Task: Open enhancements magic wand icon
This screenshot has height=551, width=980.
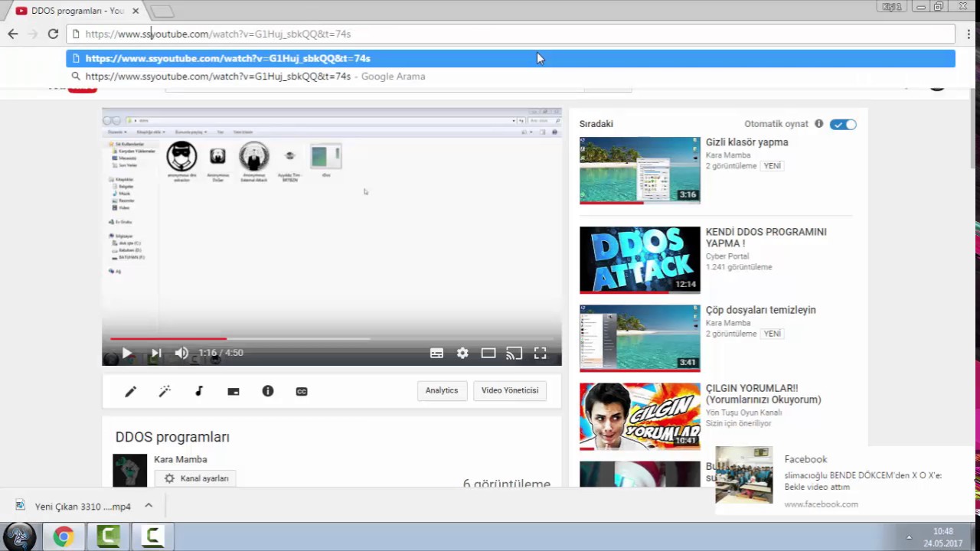Action: pyautogui.click(x=165, y=391)
